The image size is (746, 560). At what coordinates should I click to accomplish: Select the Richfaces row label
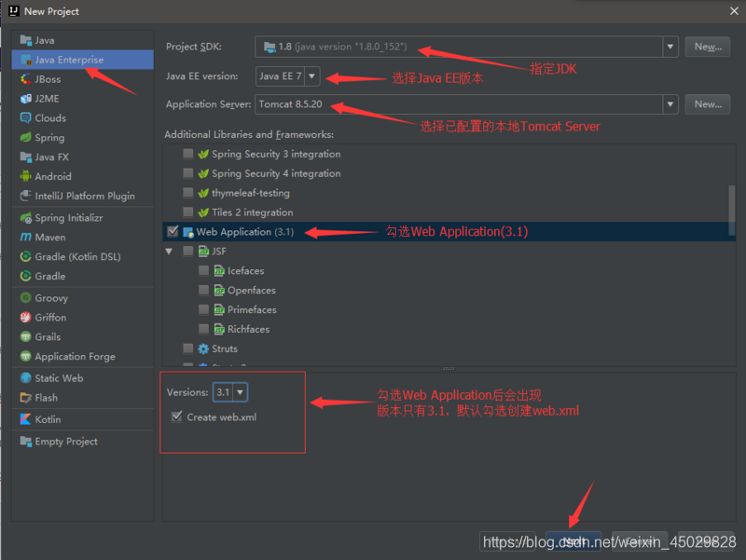(x=248, y=329)
